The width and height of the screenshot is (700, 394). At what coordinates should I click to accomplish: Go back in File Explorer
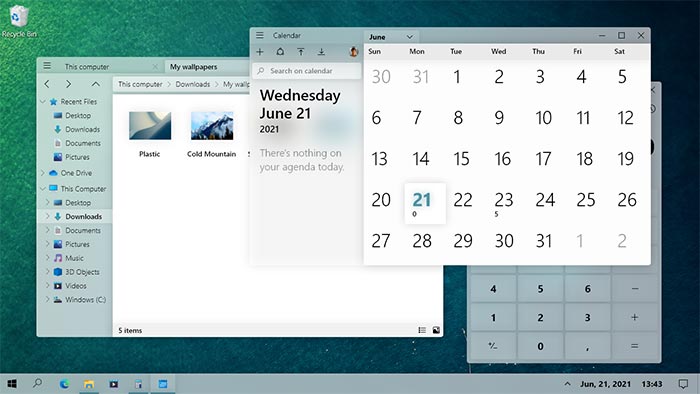pos(47,84)
